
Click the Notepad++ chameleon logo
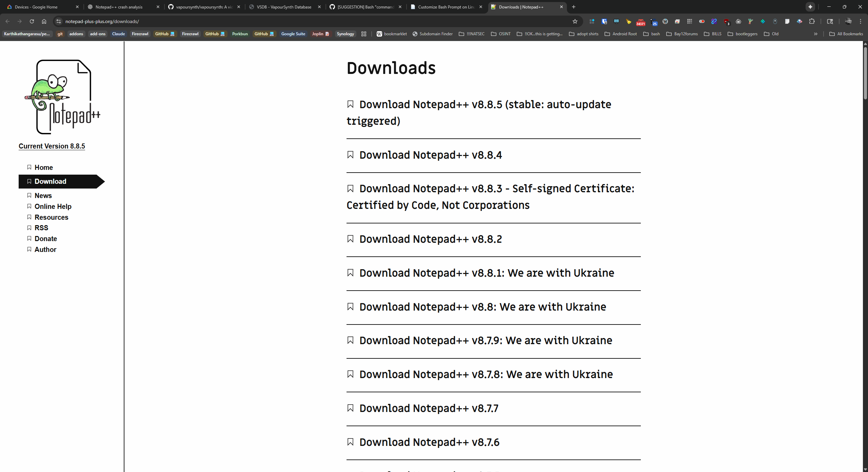point(62,97)
